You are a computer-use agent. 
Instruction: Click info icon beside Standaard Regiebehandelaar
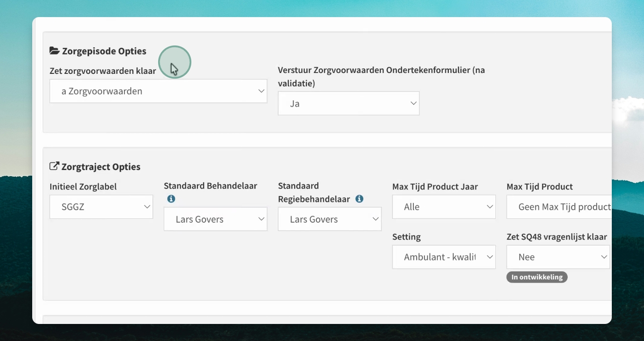[x=359, y=199]
